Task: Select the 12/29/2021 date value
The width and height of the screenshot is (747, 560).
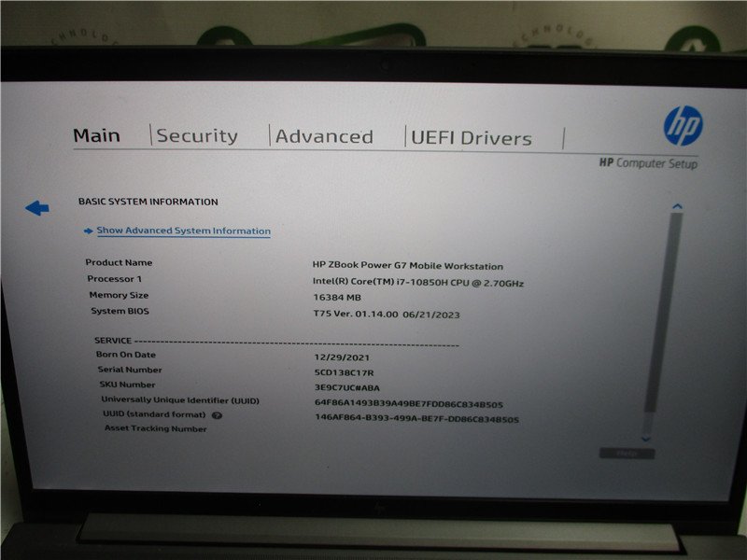Action: tap(342, 357)
